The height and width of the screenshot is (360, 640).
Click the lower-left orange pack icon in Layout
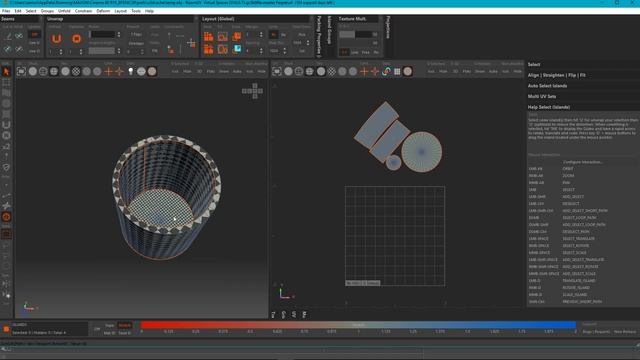pos(209,49)
